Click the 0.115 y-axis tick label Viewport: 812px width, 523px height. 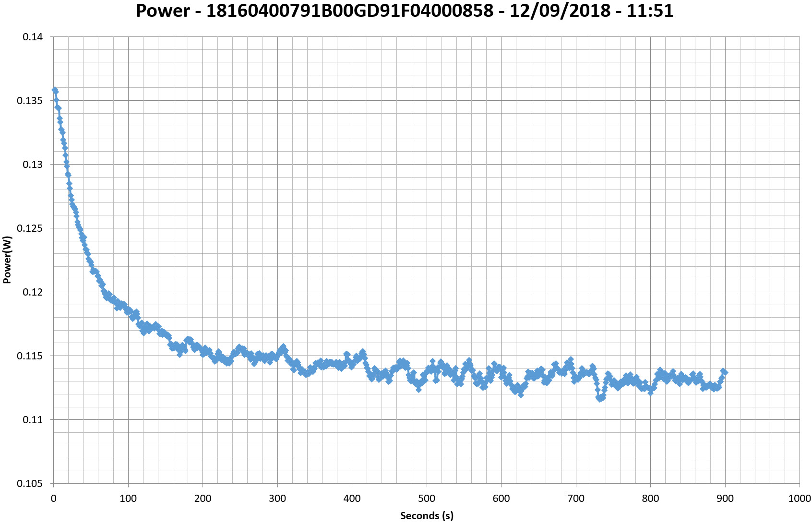point(30,356)
